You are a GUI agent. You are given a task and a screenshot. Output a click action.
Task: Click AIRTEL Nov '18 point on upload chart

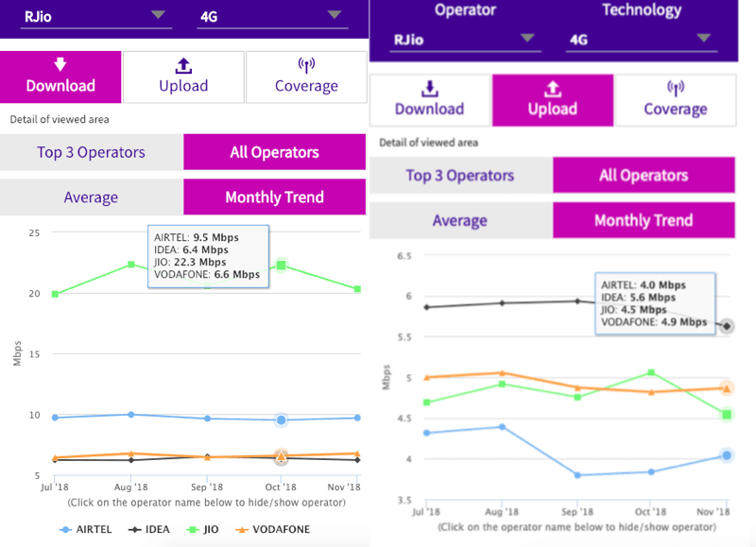[727, 455]
